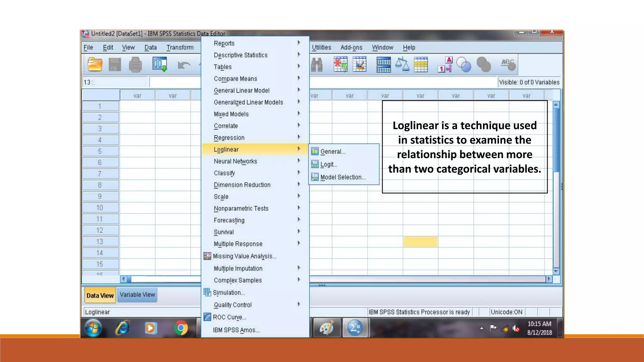Open the Add-ons menu
Image resolution: width=644 pixels, height=362 pixels.
pyautogui.click(x=351, y=47)
